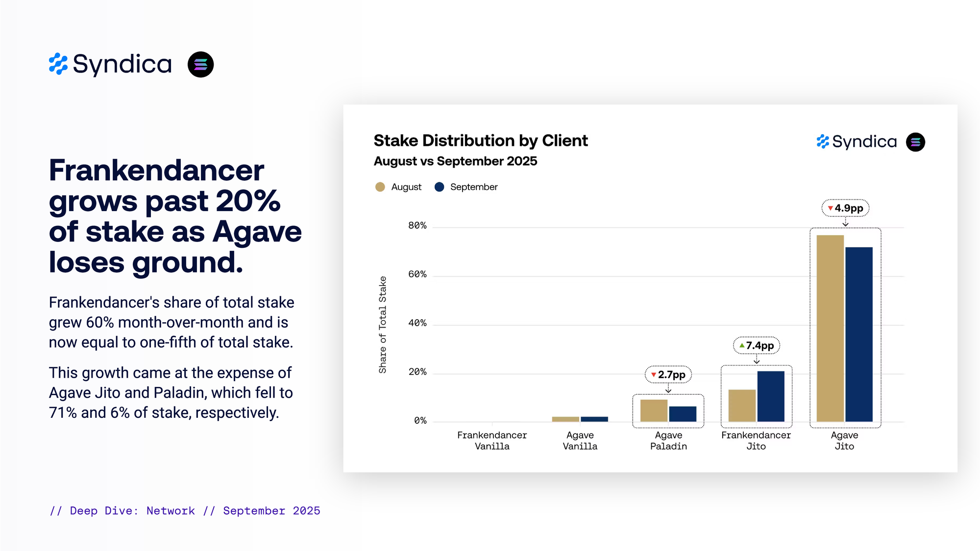Click the Frankendancer Vanilla axis label
The width and height of the screenshot is (980, 551).
click(x=492, y=440)
